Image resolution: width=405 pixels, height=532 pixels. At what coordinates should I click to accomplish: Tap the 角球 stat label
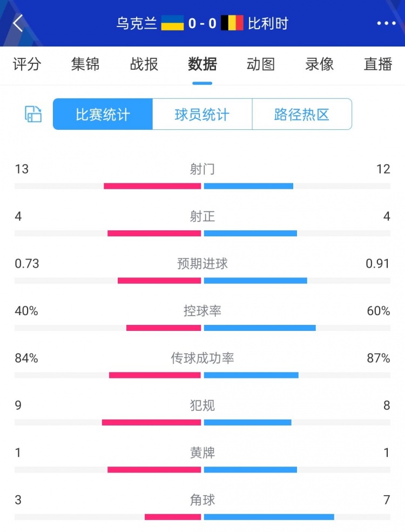202,500
